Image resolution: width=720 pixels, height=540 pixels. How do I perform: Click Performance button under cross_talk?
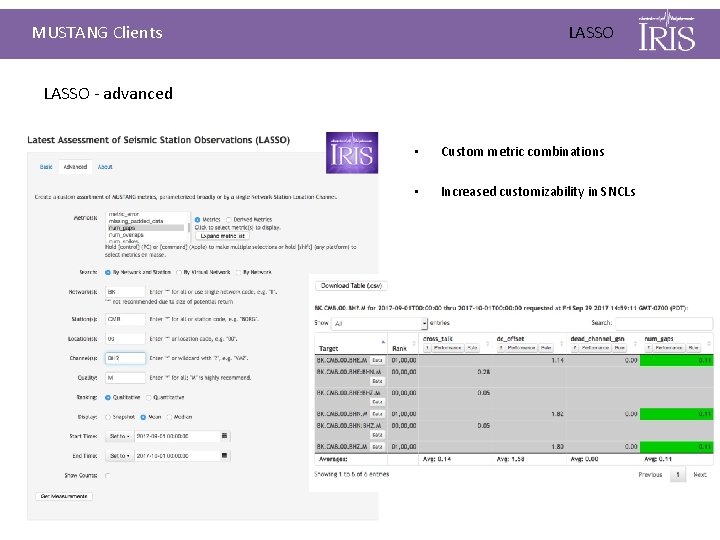[448, 348]
